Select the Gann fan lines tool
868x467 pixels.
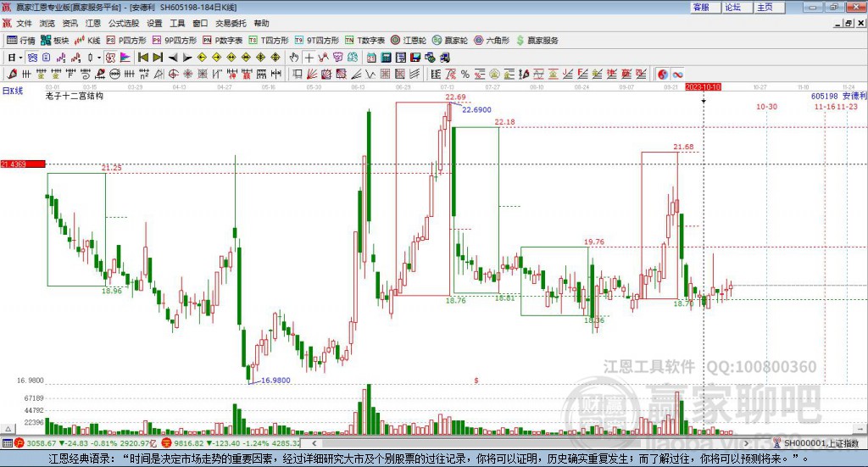tap(312, 74)
